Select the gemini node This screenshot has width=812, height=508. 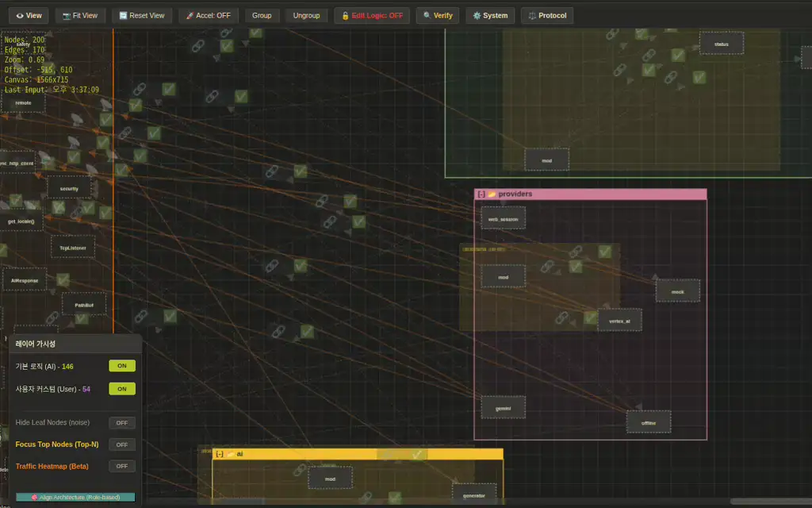tap(503, 408)
